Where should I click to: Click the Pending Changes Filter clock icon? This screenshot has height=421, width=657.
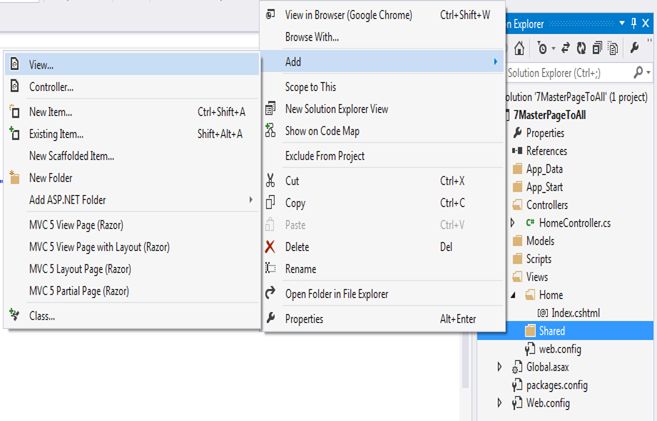542,48
